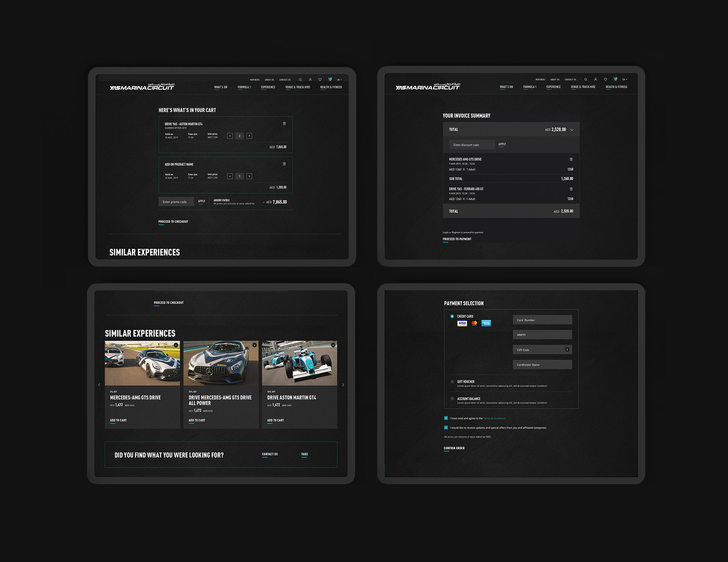Viewport: 728px width, 562px height.
Task: Open What's On menu on cart screen
Action: coord(221,87)
